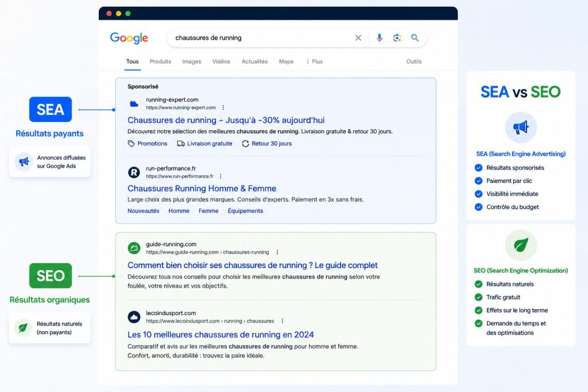
Task: Click the Femme sitelink
Action: pyautogui.click(x=208, y=211)
